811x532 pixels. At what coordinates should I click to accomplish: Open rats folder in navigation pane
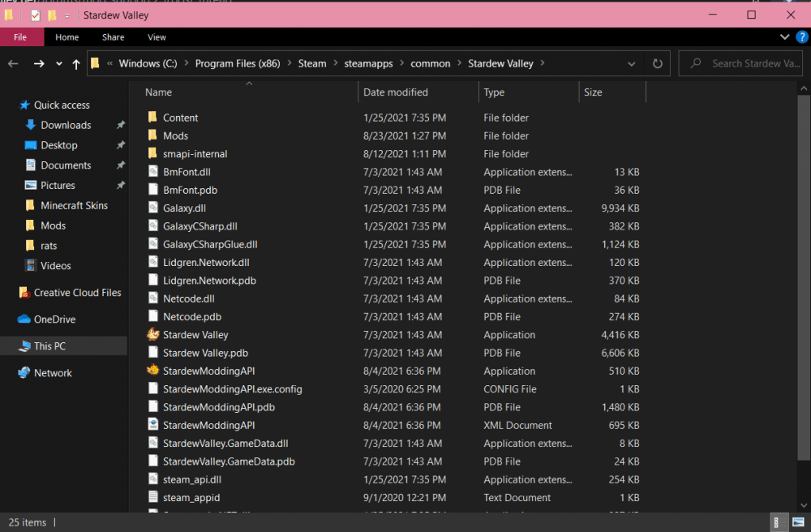[x=49, y=246]
